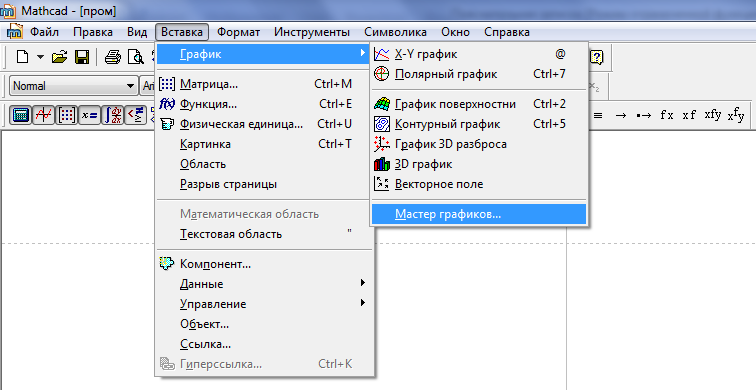Launch Мастер графиков... wizard

479,214
